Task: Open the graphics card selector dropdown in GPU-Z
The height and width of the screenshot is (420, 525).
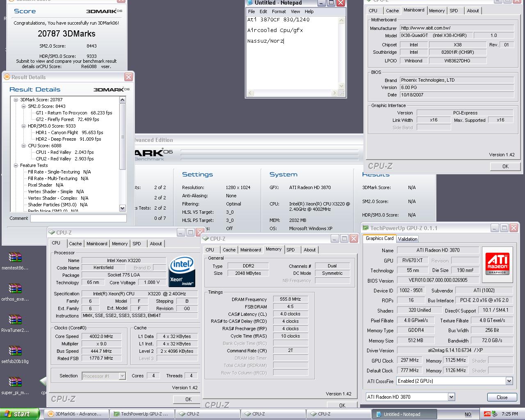Action: (451, 397)
